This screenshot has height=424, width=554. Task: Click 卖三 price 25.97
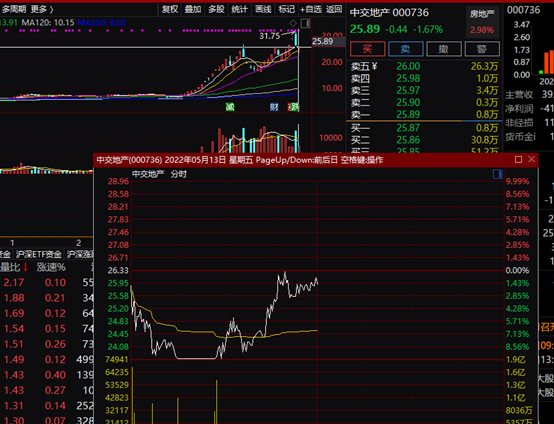pos(408,90)
